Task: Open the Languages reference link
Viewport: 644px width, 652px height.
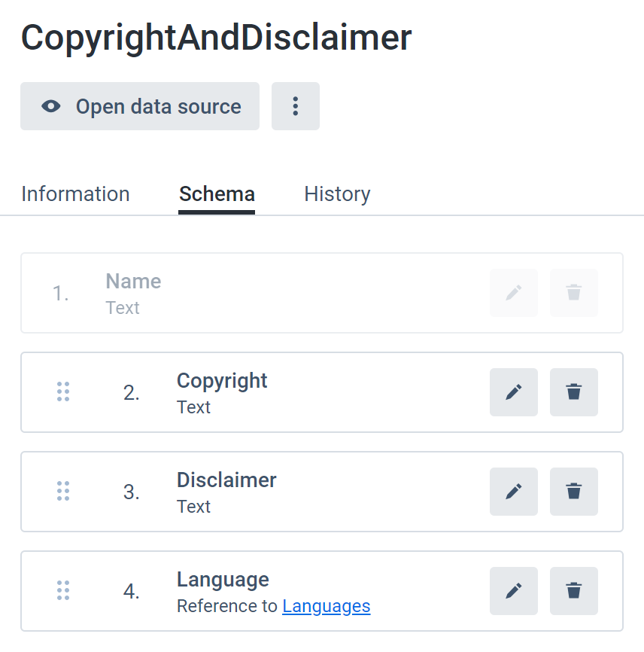Action: (327, 606)
